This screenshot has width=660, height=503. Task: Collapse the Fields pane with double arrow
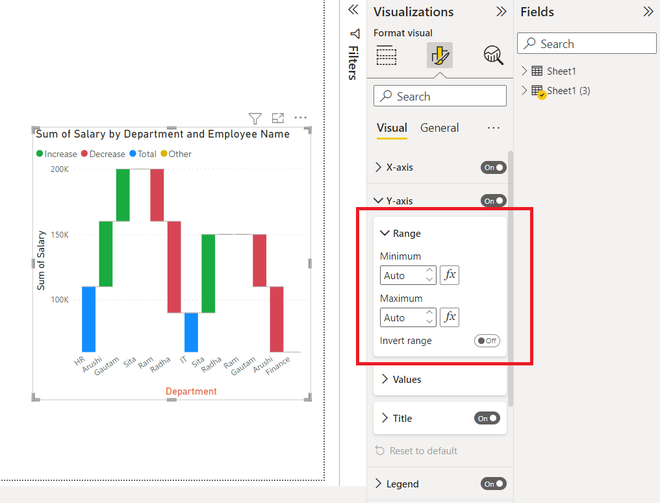coord(648,11)
